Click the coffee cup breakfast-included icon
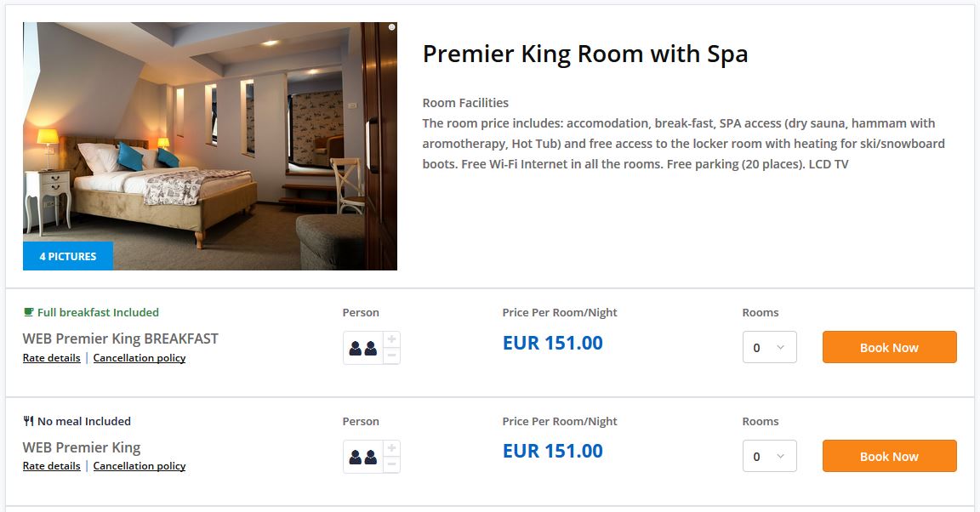980x512 pixels. 29,312
